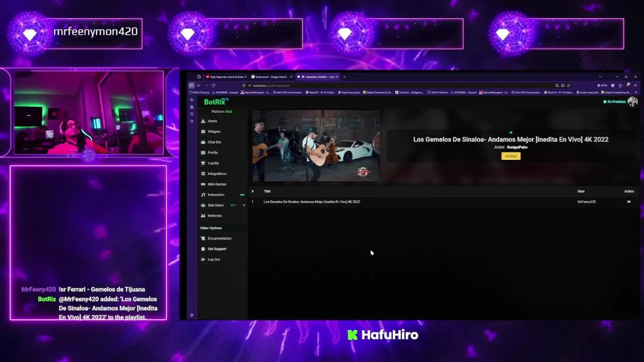Click the Get Support question-mark icon

[203, 249]
